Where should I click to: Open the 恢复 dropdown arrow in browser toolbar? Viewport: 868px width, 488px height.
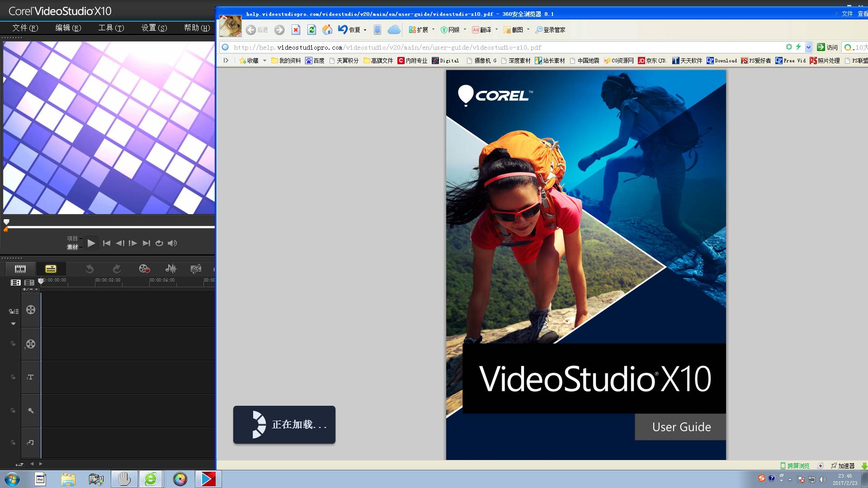click(365, 30)
